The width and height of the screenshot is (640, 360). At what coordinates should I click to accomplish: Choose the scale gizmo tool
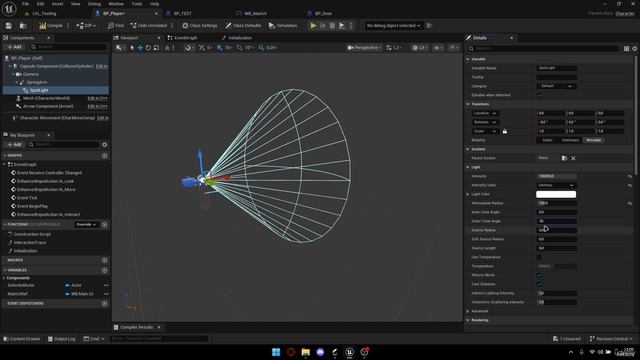point(156,48)
